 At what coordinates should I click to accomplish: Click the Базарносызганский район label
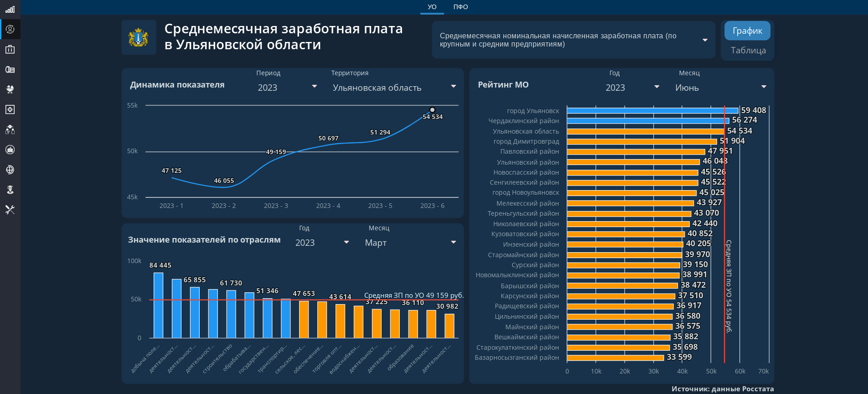coord(517,358)
